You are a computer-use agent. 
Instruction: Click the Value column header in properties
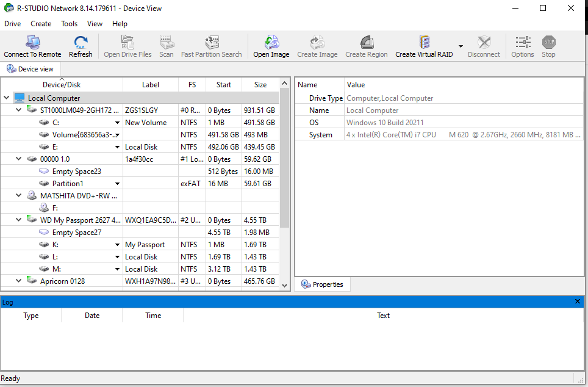tap(464, 85)
